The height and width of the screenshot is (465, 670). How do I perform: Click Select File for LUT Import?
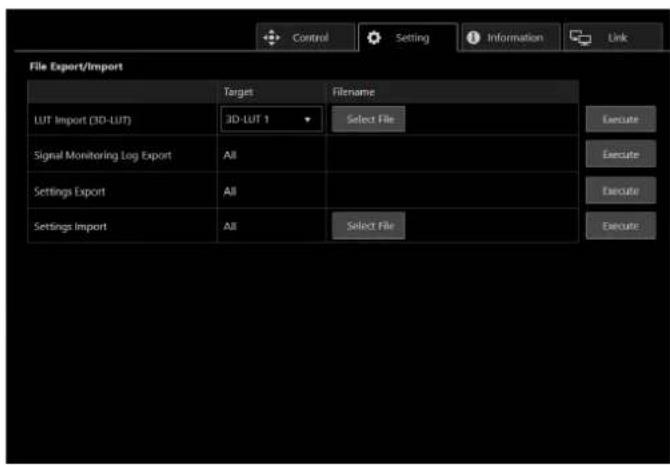368,119
